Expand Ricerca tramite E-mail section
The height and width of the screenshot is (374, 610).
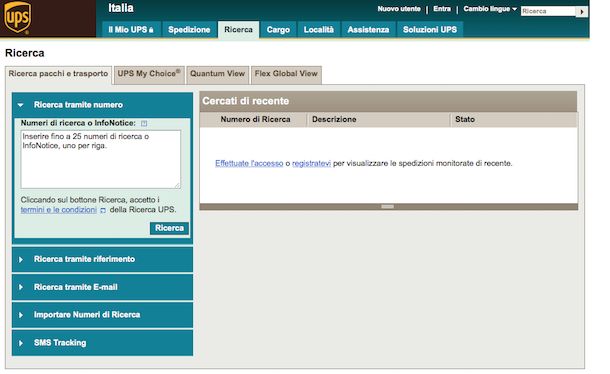pos(102,287)
